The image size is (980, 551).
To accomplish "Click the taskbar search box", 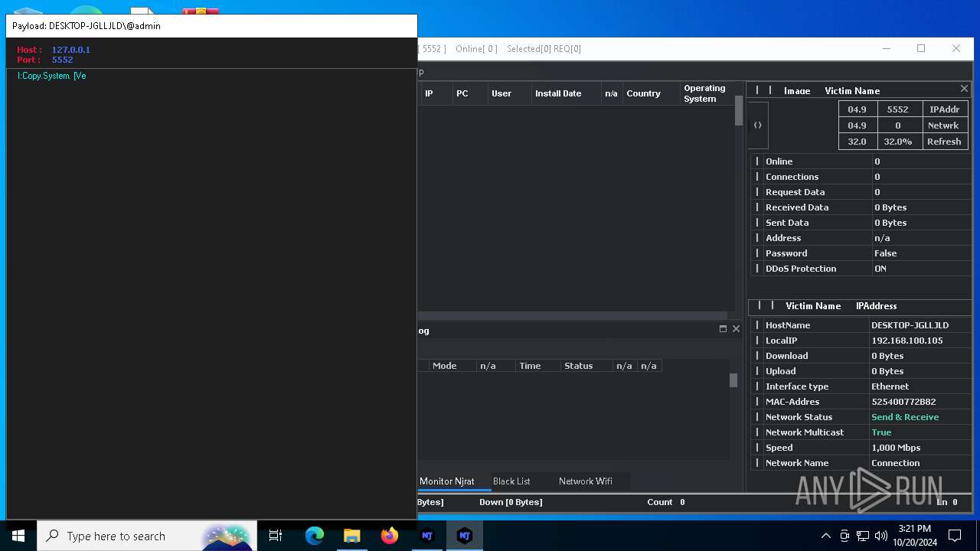I will pyautogui.click(x=147, y=536).
